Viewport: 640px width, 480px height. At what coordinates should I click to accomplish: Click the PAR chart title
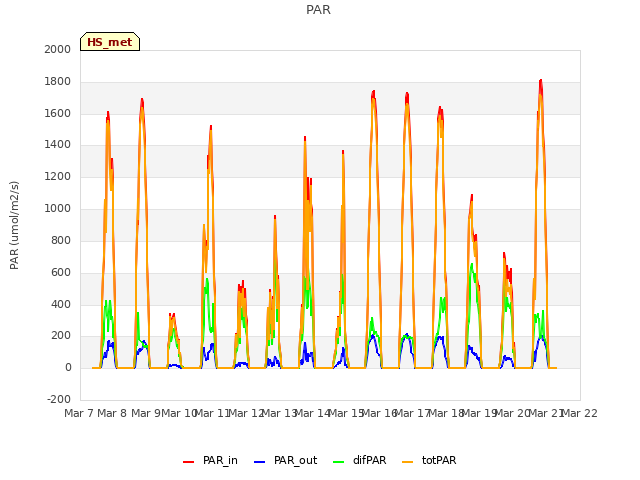318,10
